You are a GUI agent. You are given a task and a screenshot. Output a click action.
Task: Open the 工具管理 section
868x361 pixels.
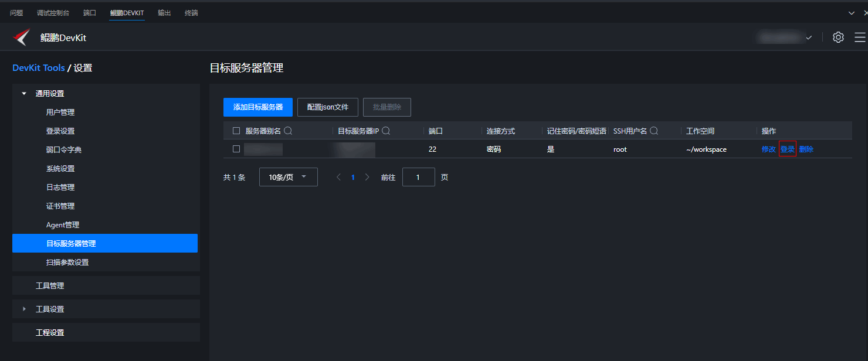pos(106,285)
